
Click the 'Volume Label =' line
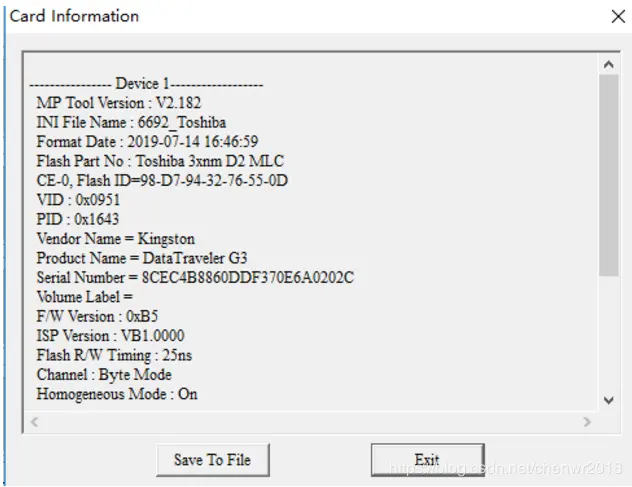[x=85, y=297]
